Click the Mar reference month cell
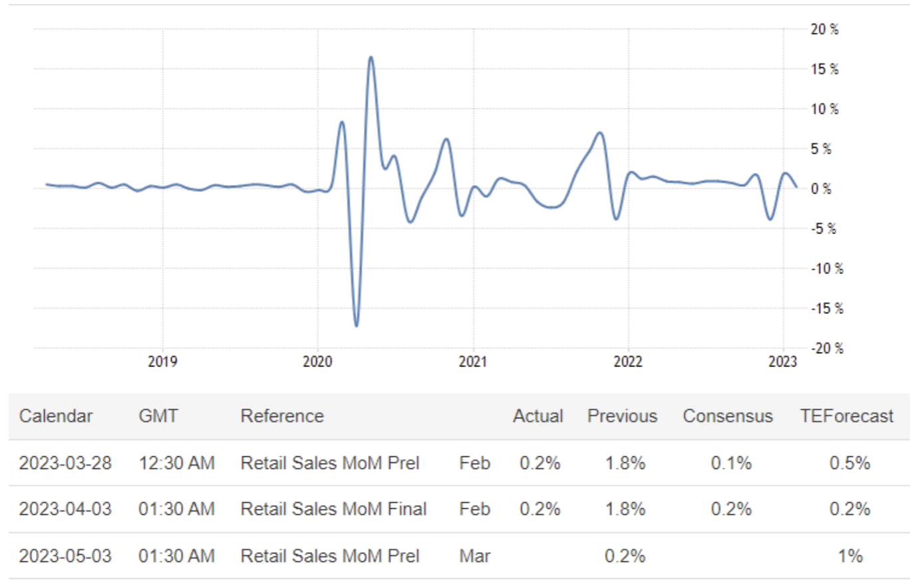922x588 pixels. [474, 556]
